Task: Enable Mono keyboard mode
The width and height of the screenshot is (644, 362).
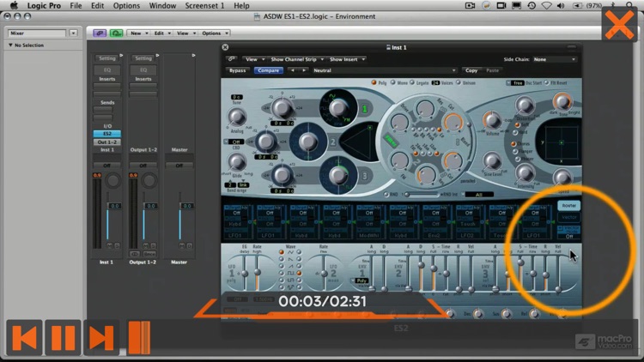Action: (x=393, y=83)
